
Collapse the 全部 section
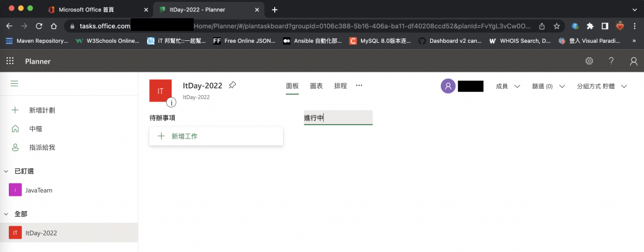tap(6, 214)
